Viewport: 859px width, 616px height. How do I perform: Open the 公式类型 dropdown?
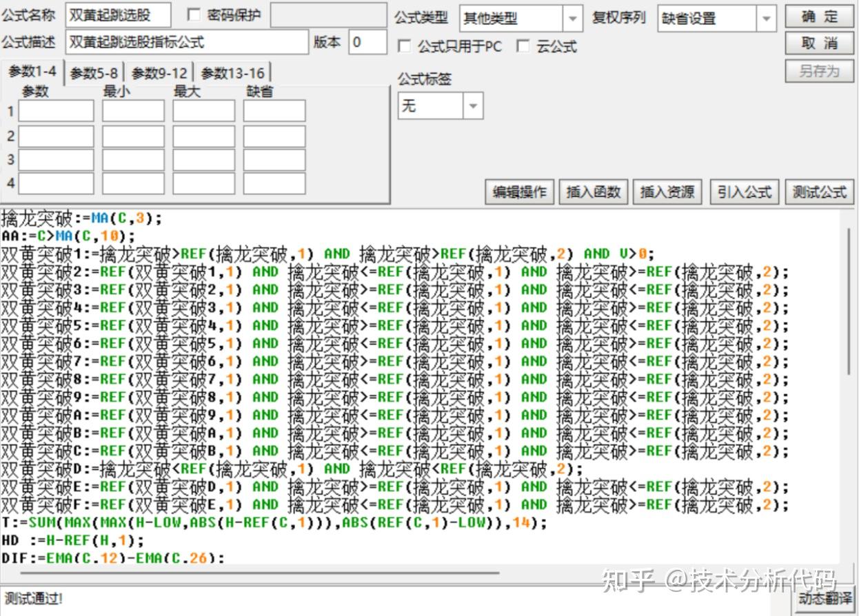pyautogui.click(x=572, y=19)
